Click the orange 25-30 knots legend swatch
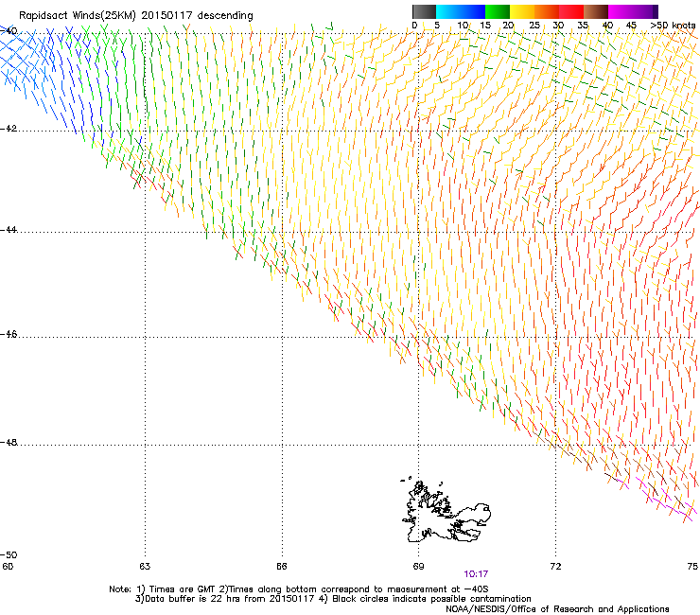Image resolution: width=700 pixels, height=615 pixels. click(x=547, y=11)
